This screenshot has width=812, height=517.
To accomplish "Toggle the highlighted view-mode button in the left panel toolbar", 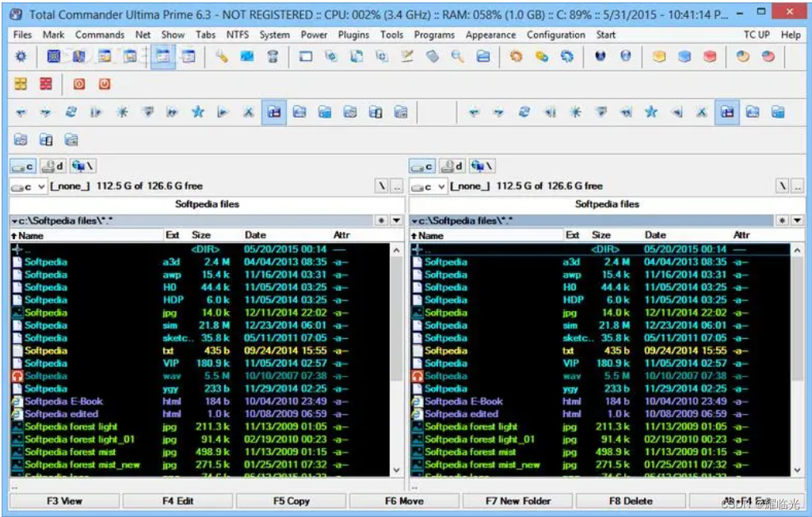I will click(x=274, y=112).
